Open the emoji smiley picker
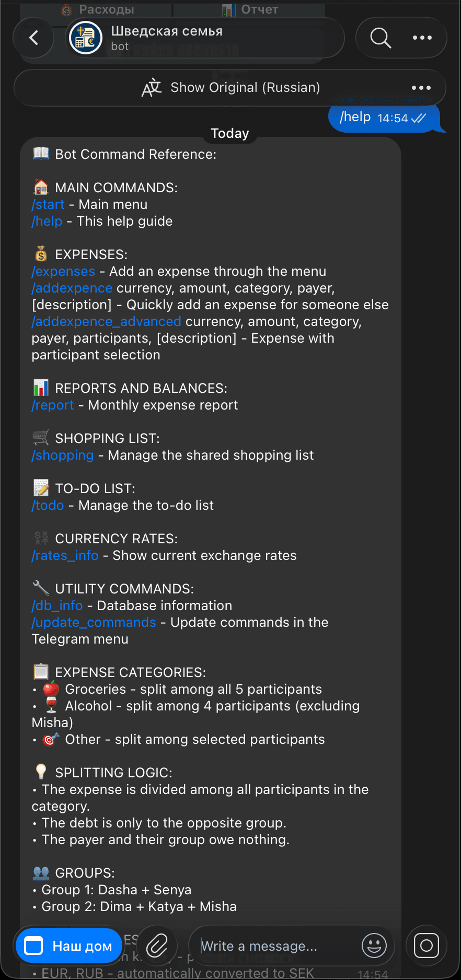 374,946
